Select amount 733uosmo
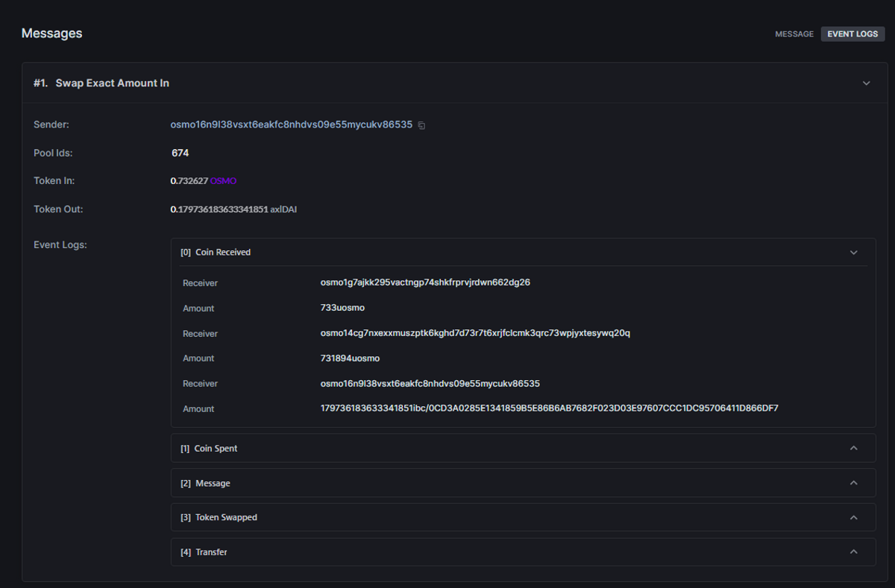The width and height of the screenshot is (895, 588). pyautogui.click(x=342, y=308)
